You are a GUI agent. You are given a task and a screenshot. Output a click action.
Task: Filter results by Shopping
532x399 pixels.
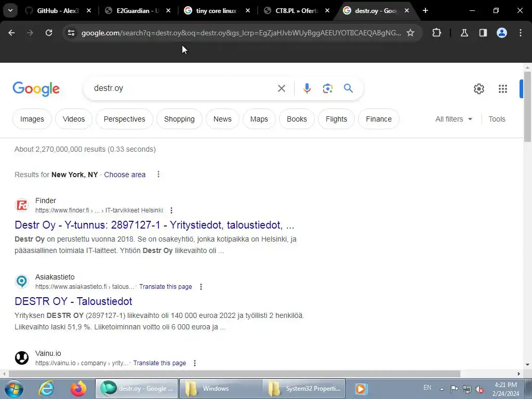(179, 119)
